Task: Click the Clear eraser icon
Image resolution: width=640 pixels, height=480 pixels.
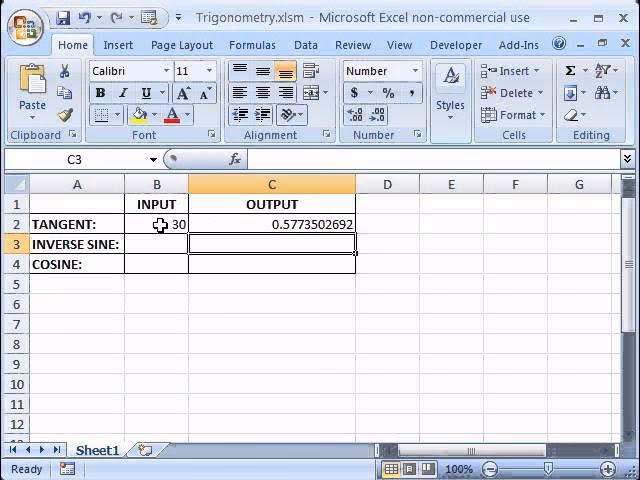Action: (571, 116)
